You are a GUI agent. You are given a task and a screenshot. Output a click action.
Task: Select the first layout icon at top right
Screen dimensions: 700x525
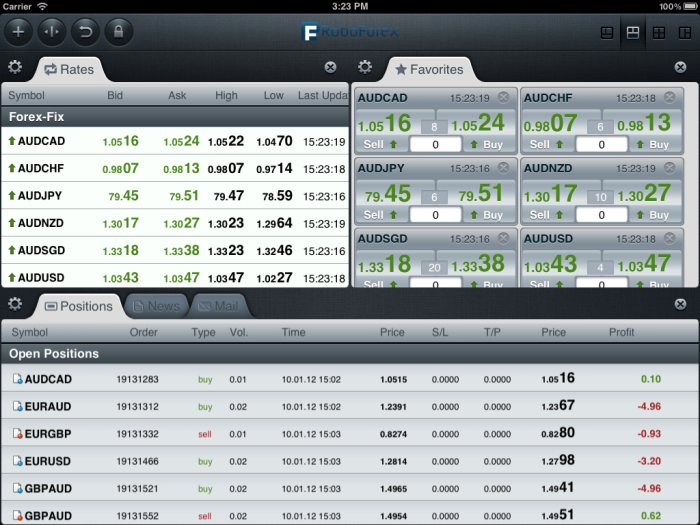[x=607, y=32]
